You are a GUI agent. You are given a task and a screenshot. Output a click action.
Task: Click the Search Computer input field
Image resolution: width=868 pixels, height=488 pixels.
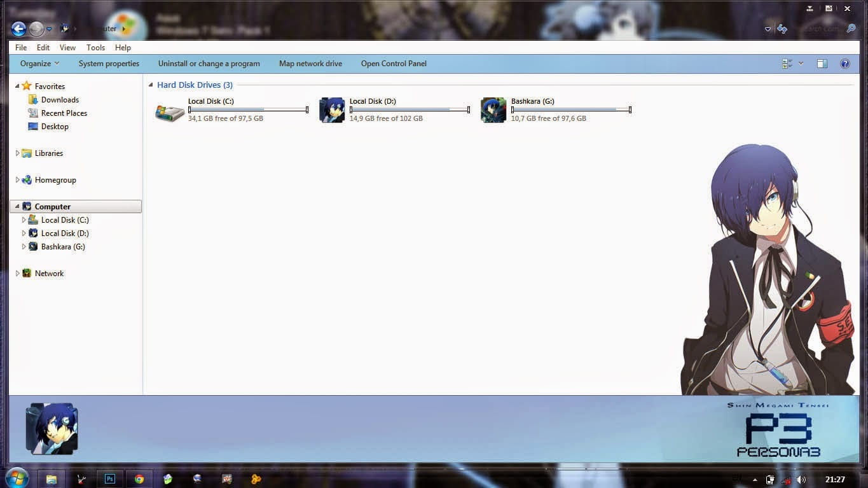(x=817, y=29)
